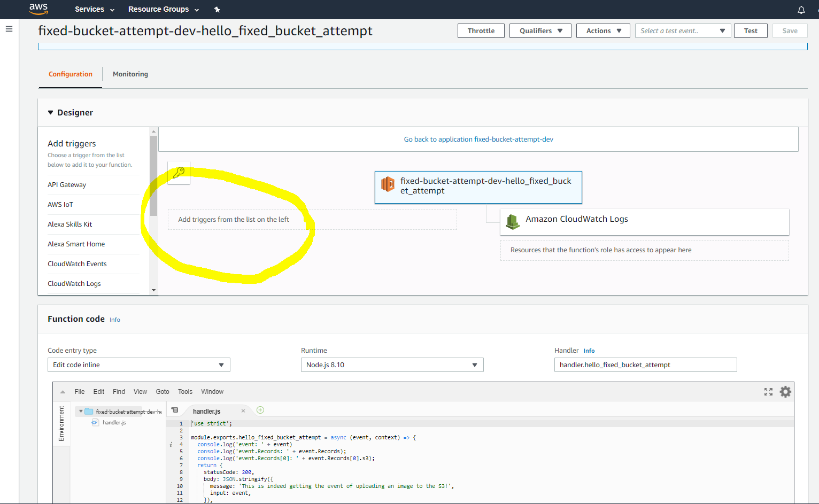Open the Select a test event dropdown
This screenshot has width=819, height=504.
click(x=683, y=30)
